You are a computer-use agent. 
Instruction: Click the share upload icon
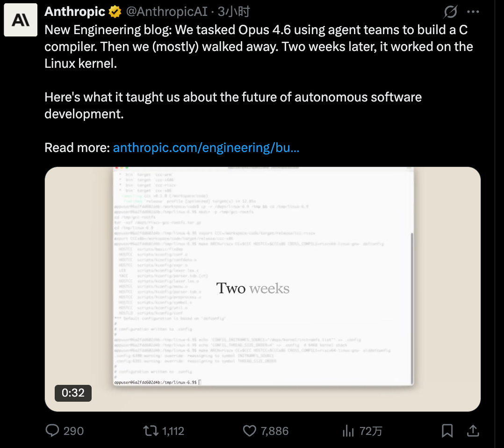tap(472, 431)
